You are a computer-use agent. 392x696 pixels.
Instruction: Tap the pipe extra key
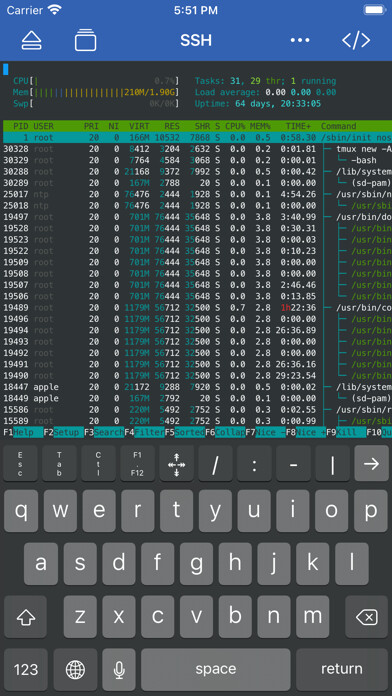333,464
